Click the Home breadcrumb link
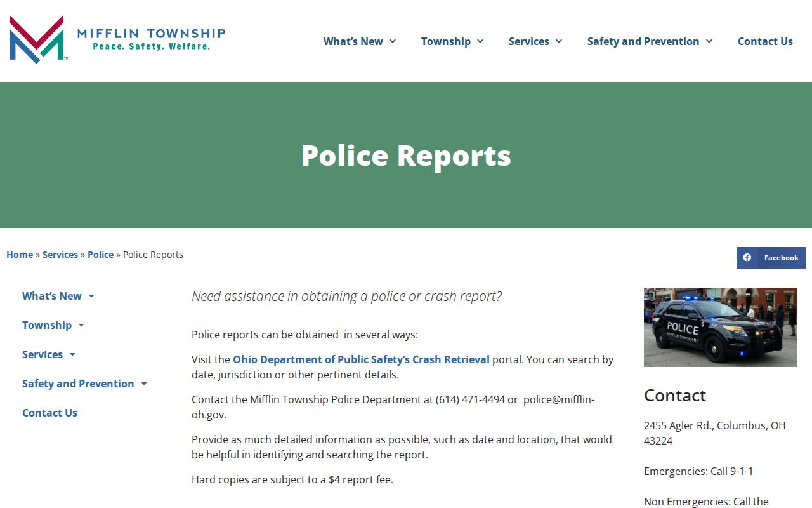The width and height of the screenshot is (812, 508). click(20, 255)
